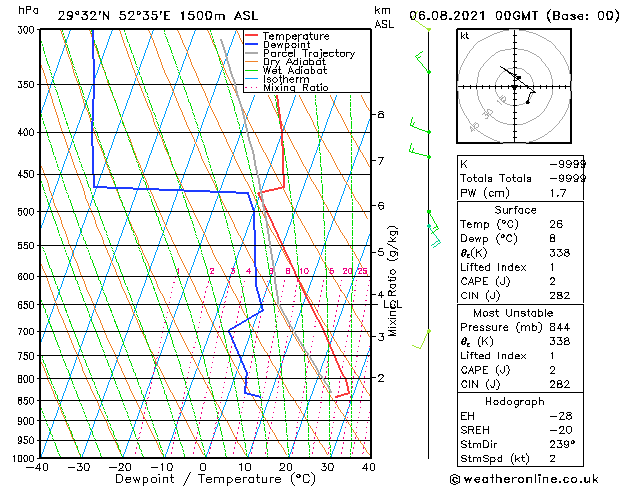Click the StmDir value 239°
Viewport: 629px width, 486px height.
pos(562,444)
